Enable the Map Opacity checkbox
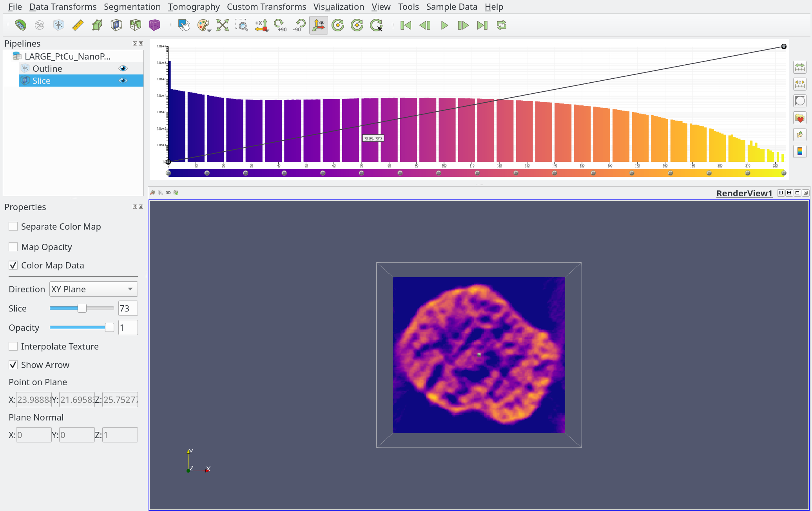This screenshot has height=511, width=812. tap(13, 247)
